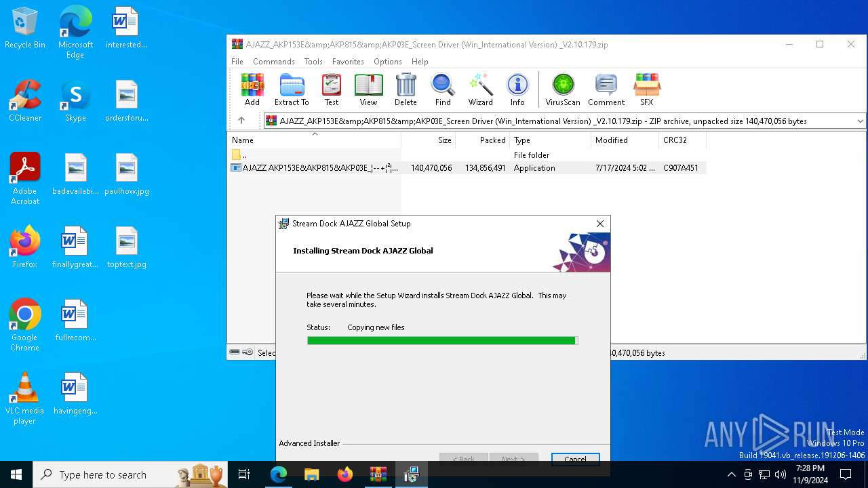The height and width of the screenshot is (488, 868).
Task: Sort by the Packed column header
Action: pyautogui.click(x=483, y=140)
